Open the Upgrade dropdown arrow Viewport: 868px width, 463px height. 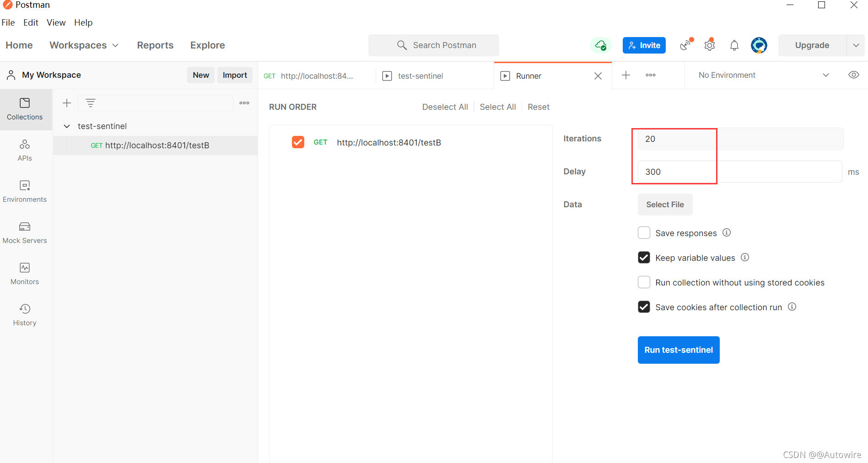(856, 45)
